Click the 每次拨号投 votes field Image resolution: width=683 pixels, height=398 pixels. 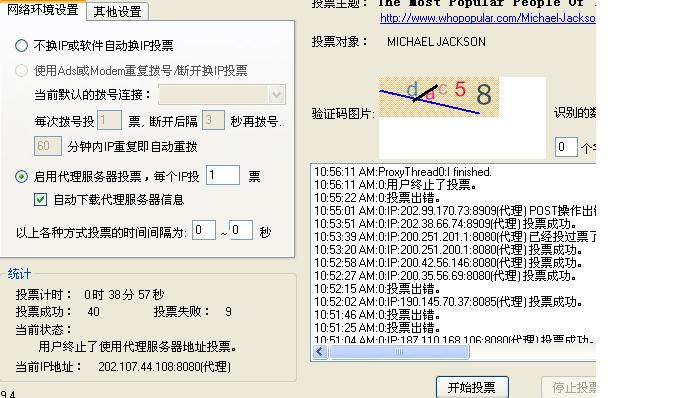point(109,120)
